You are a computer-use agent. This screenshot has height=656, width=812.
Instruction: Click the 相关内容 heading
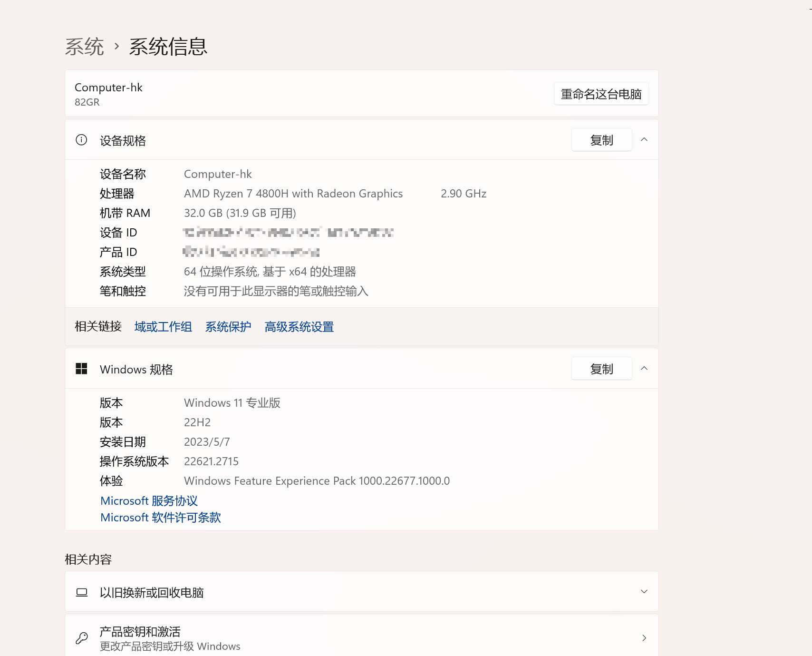coord(88,559)
